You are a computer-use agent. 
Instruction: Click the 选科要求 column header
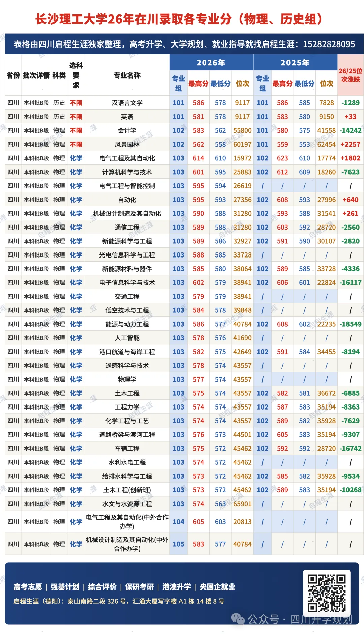point(76,75)
